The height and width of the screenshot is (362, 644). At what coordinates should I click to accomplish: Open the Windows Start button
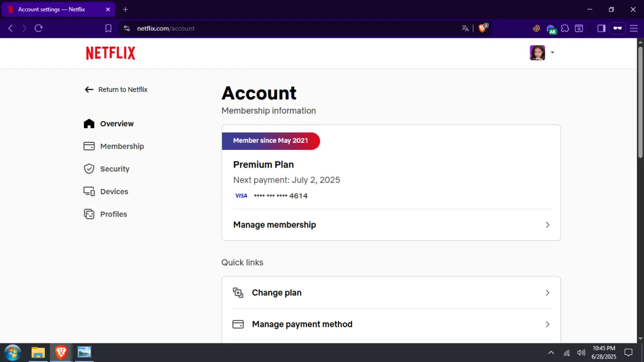point(13,352)
